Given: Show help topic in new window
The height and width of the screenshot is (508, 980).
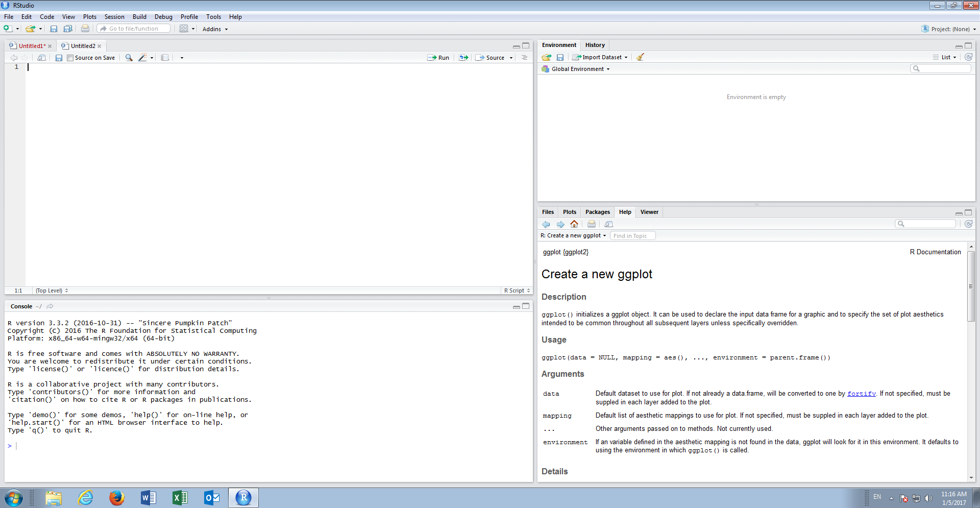Looking at the screenshot, I should tap(608, 224).
